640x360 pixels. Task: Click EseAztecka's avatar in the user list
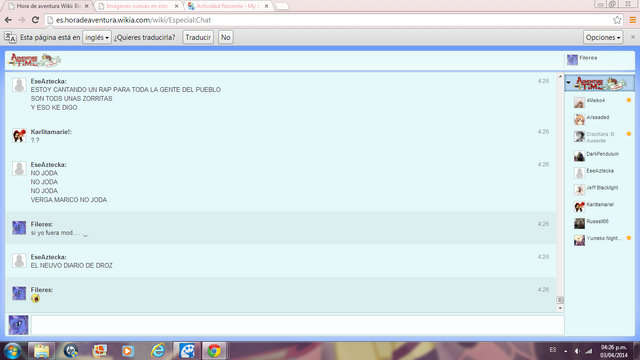click(579, 173)
